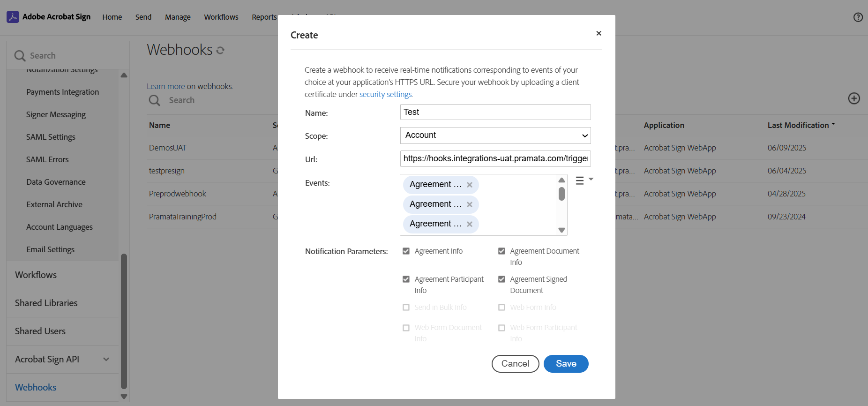868x406 pixels.
Task: Open the Workflows top menu
Action: click(221, 17)
